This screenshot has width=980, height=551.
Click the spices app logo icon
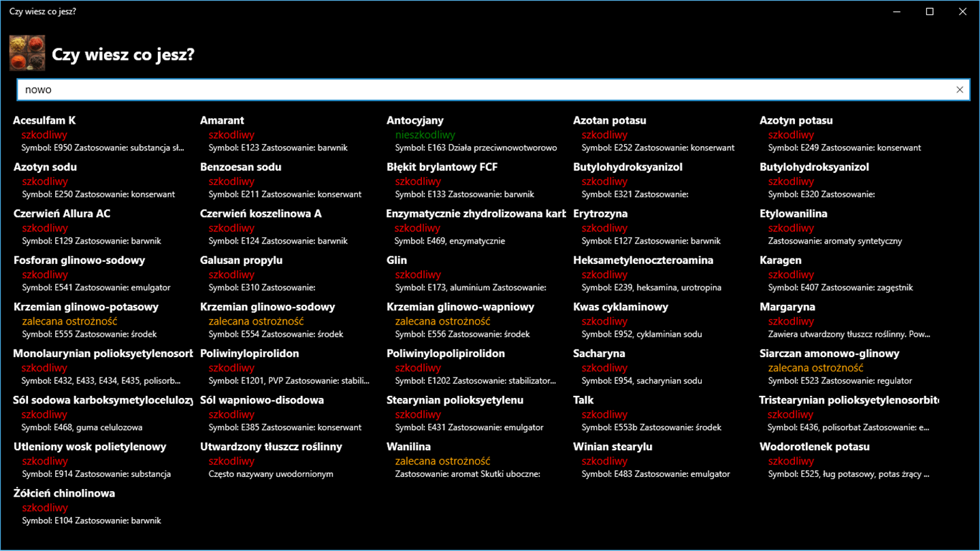pos(27,54)
